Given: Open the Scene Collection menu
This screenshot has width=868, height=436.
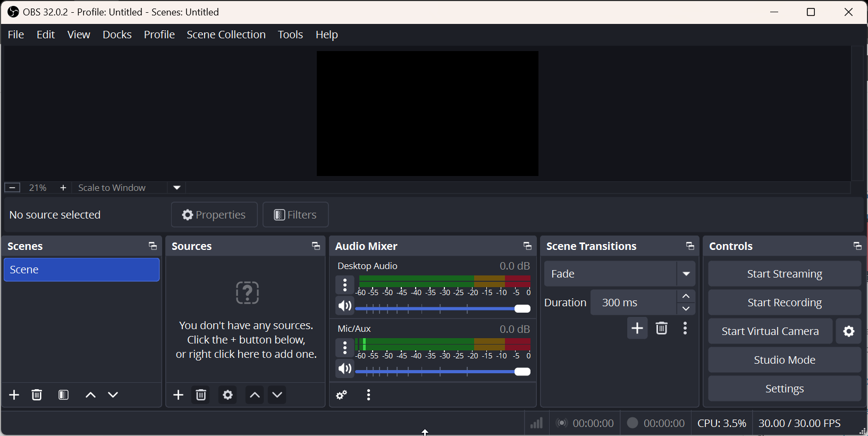Looking at the screenshot, I should (226, 35).
